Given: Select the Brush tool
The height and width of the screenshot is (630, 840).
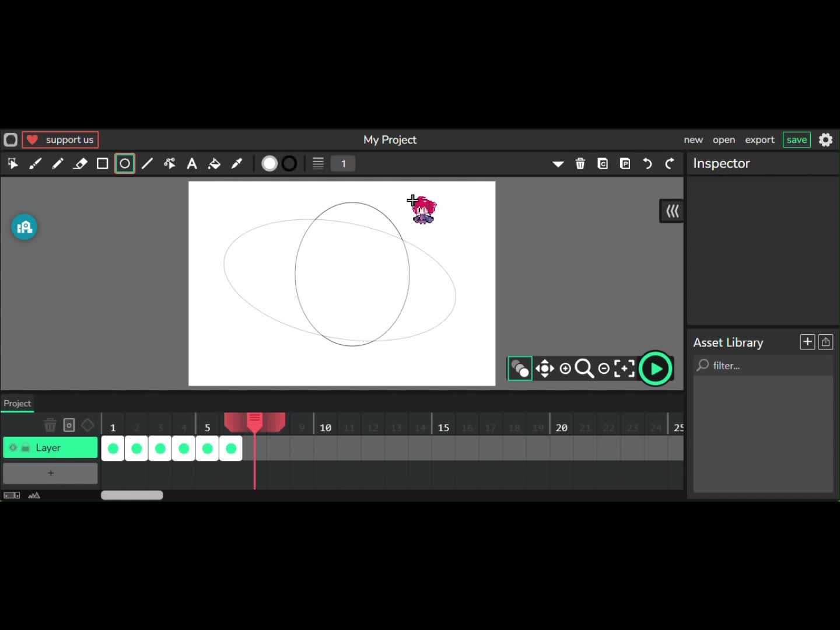Looking at the screenshot, I should [x=35, y=164].
